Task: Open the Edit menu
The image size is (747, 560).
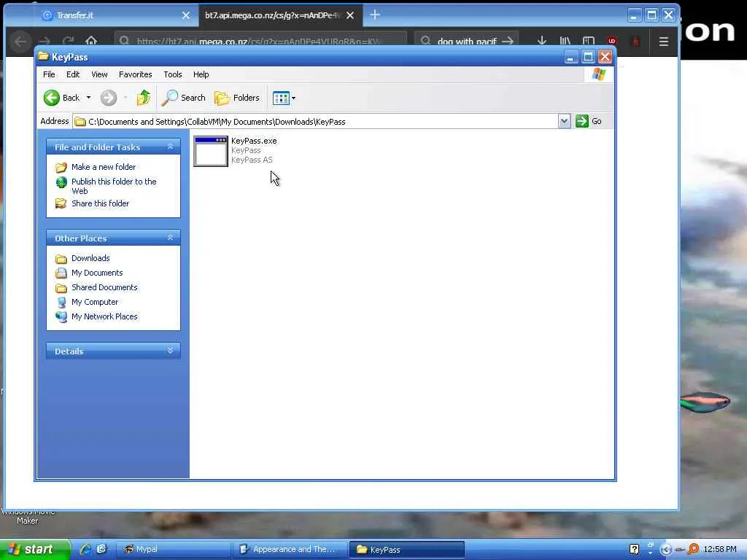Action: [x=73, y=74]
